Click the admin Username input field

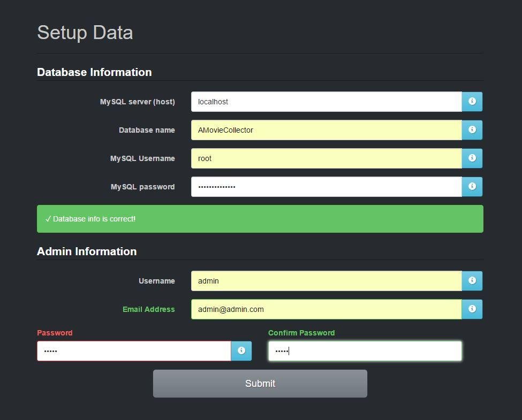[x=327, y=280]
